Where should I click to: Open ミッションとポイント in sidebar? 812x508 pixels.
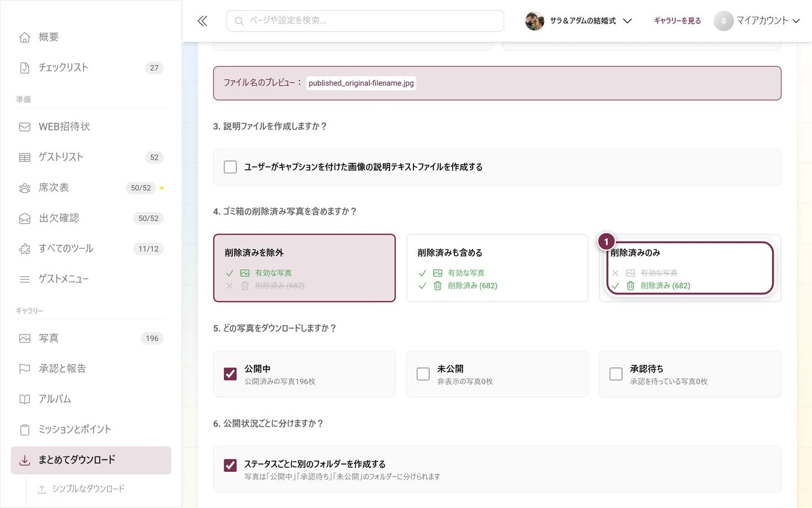tap(91, 430)
